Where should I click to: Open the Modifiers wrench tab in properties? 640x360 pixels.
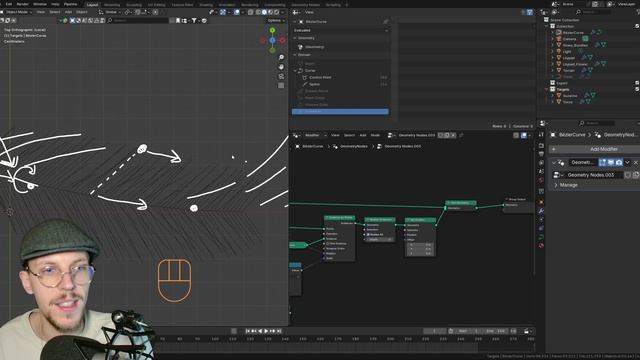click(541, 211)
